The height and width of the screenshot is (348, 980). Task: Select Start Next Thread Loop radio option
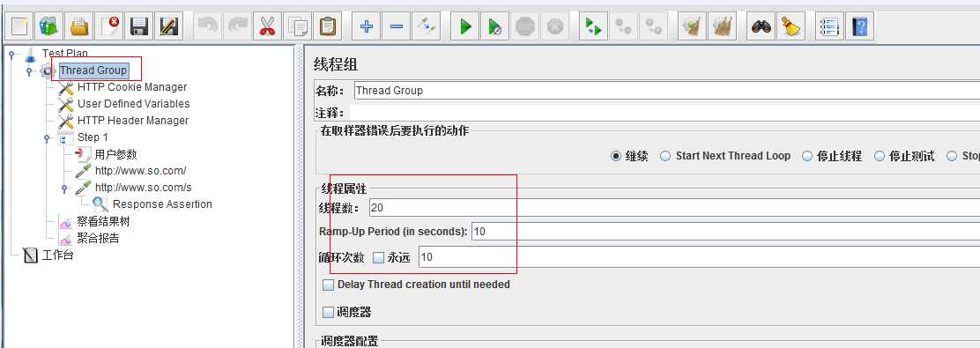[x=665, y=156]
